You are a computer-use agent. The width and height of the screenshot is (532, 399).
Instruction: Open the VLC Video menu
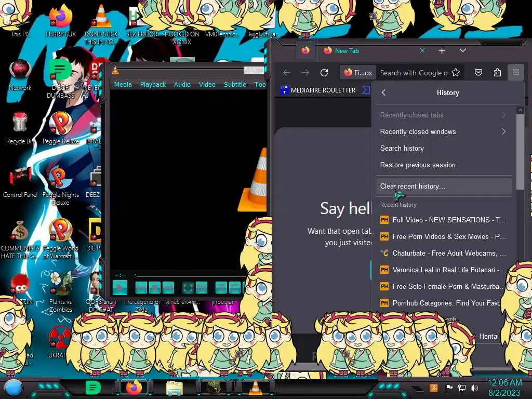[x=207, y=85]
